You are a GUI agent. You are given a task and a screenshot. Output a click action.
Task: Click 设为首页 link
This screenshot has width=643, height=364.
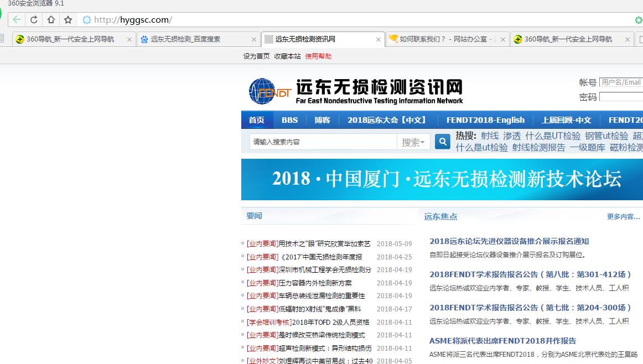(256, 56)
